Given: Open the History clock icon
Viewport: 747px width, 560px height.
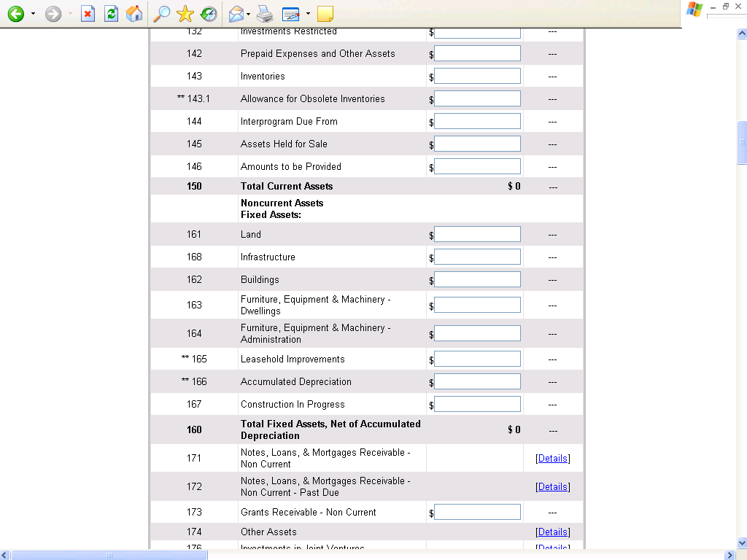Looking at the screenshot, I should click(x=209, y=14).
